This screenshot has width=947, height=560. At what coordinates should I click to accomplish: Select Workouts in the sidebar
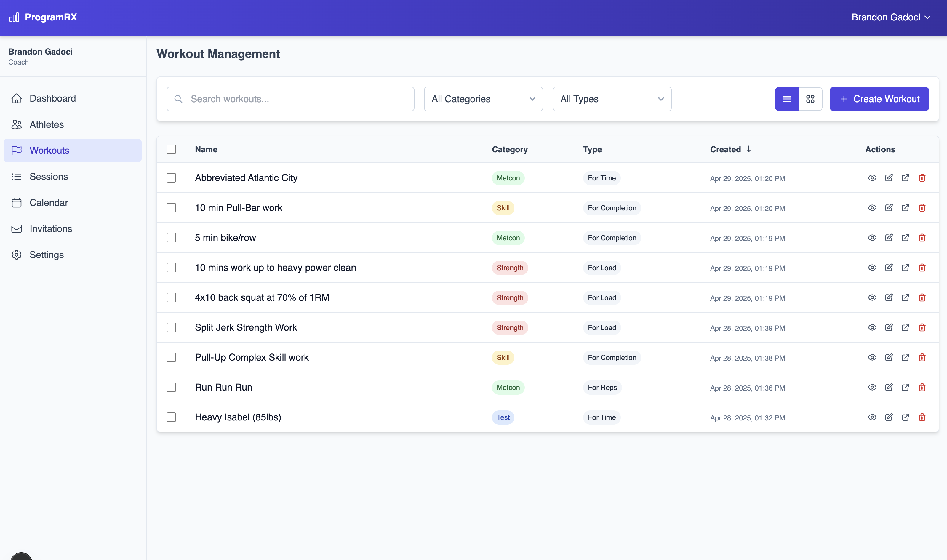72,151
